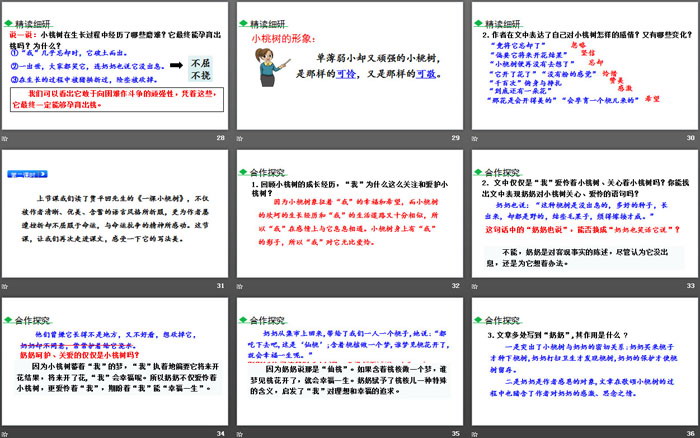Image resolution: width=700 pixels, height=438 pixels.
Task: Click animation star icon under slide 29
Action: [x=240, y=138]
